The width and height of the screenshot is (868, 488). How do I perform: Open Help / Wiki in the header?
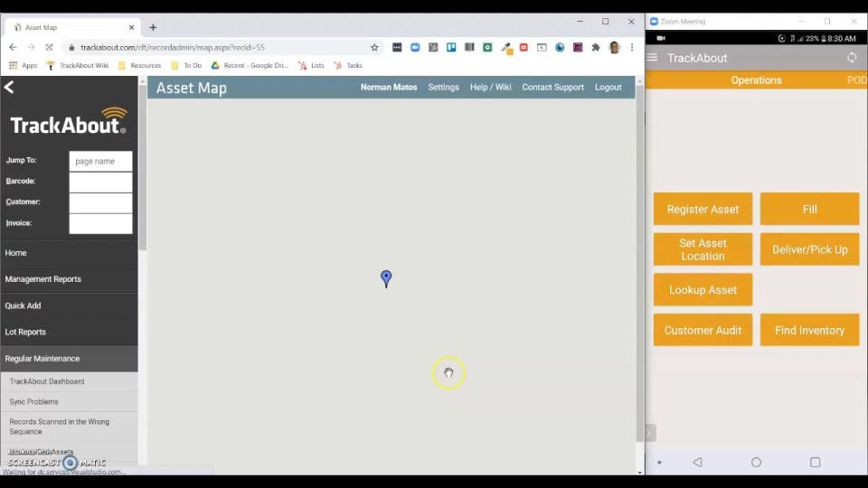tap(490, 88)
